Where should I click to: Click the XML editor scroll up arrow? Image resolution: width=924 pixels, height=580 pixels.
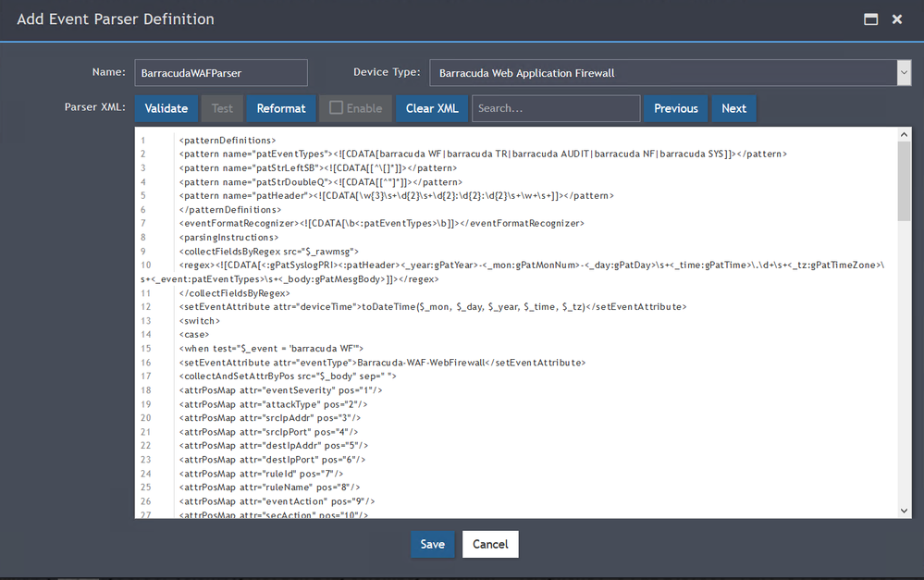pos(904,134)
